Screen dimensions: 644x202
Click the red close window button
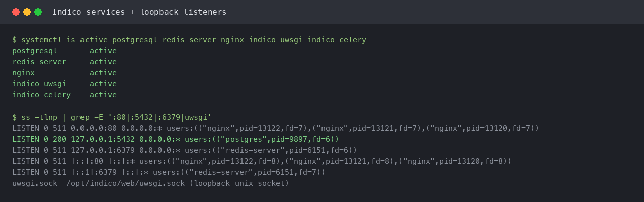pos(16,12)
